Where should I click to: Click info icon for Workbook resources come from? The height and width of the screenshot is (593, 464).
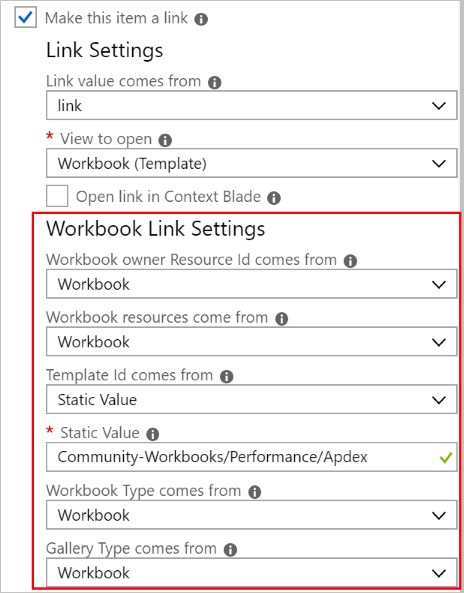coord(281,319)
